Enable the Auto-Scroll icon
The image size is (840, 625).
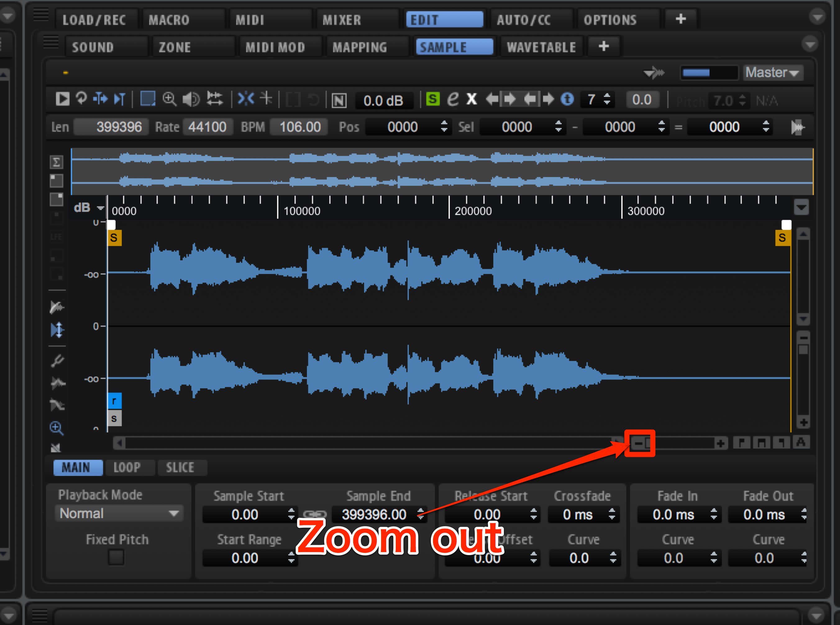click(100, 99)
